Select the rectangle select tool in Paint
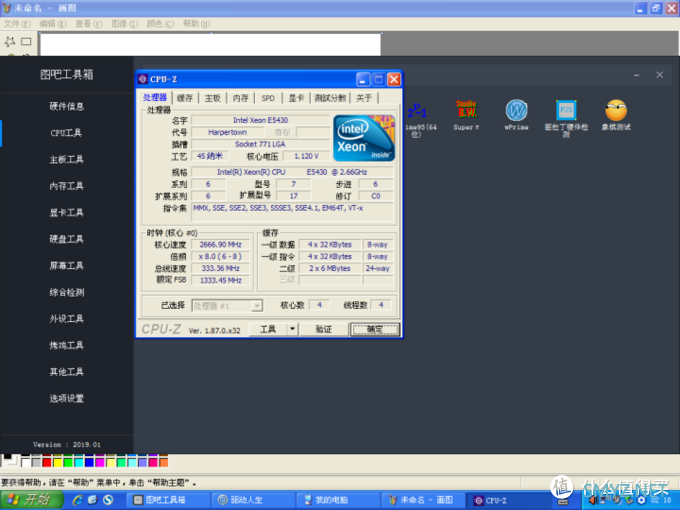This screenshot has width=680, height=510. point(26,41)
